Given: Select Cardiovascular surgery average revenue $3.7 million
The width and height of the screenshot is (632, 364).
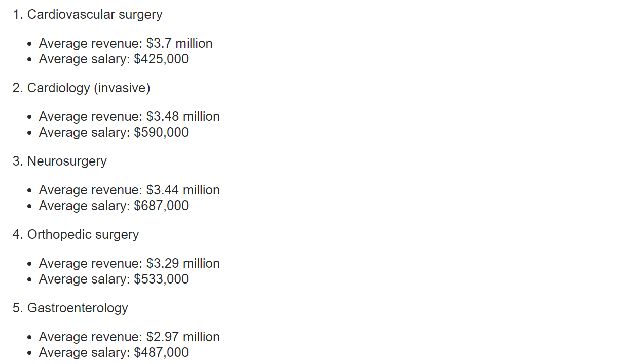Looking at the screenshot, I should 126,44.
